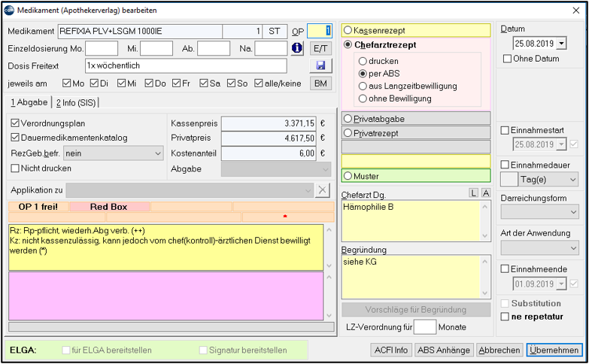Open the Einnahmeende date dropdown

(x=562, y=284)
